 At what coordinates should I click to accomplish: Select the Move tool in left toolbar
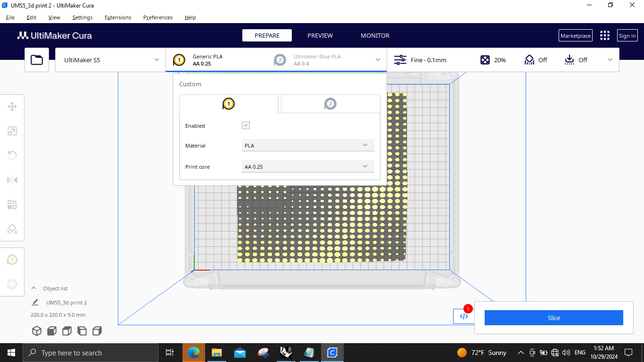(12, 107)
